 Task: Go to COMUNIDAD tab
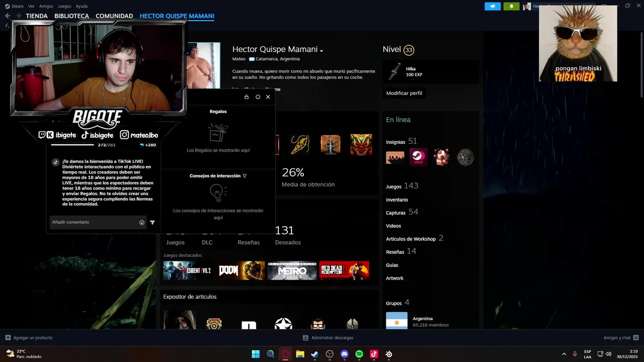pos(114,16)
